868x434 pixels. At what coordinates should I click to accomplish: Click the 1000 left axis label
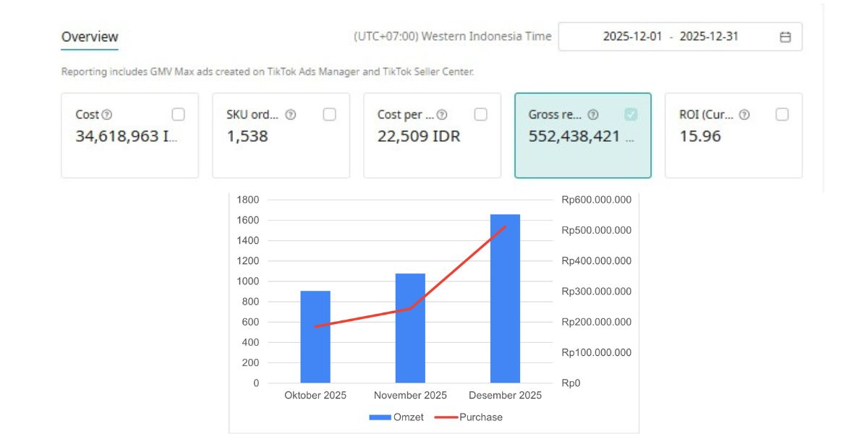coord(248,281)
